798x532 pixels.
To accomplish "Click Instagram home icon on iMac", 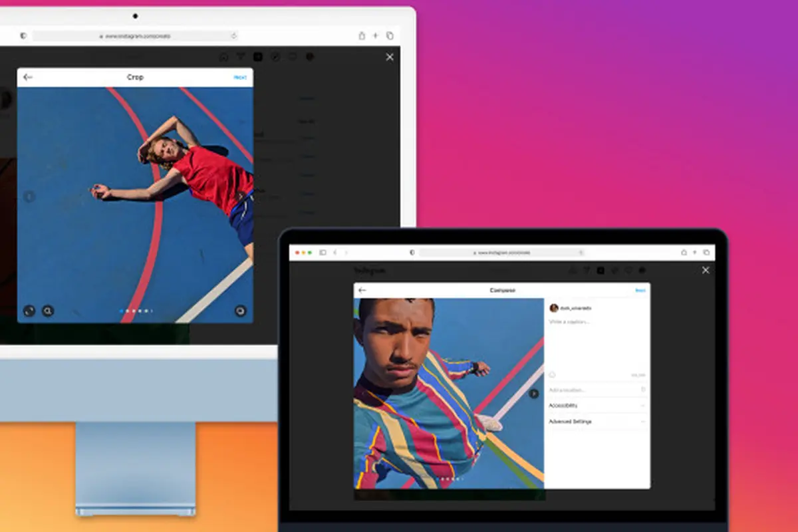I will 223,57.
